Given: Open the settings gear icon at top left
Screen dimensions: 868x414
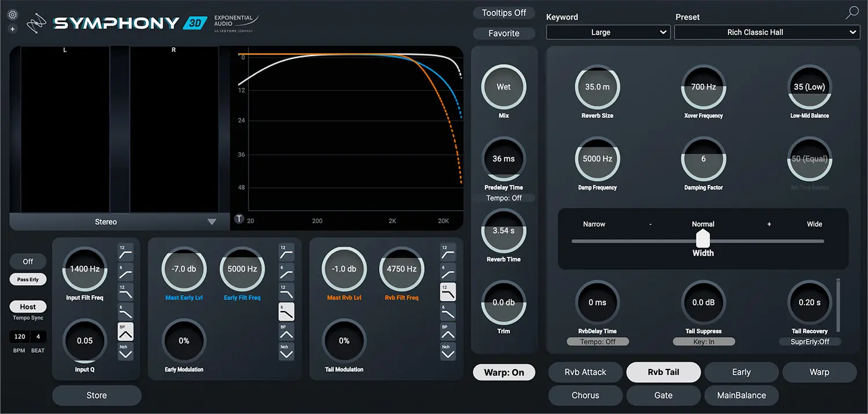Looking at the screenshot, I should click(x=12, y=14).
